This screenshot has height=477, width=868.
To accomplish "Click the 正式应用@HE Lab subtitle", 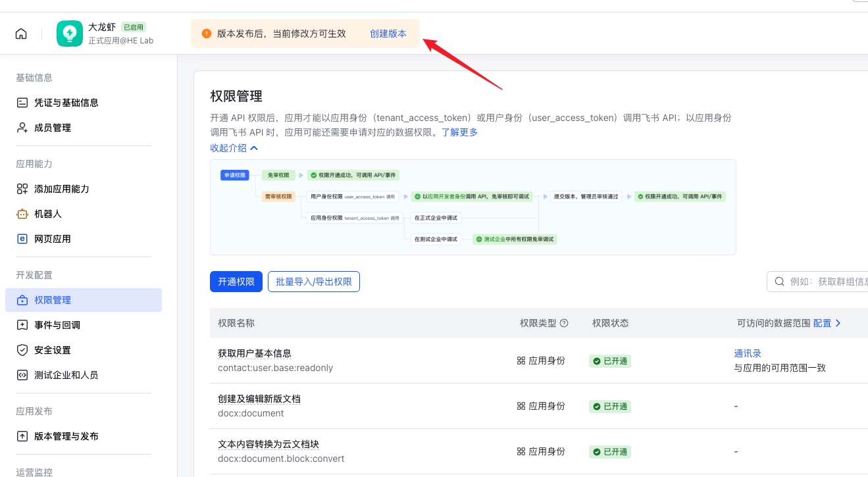I will coord(121,40).
